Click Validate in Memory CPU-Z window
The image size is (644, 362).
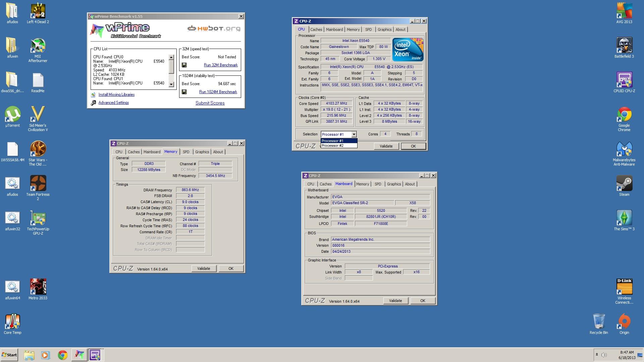point(204,268)
